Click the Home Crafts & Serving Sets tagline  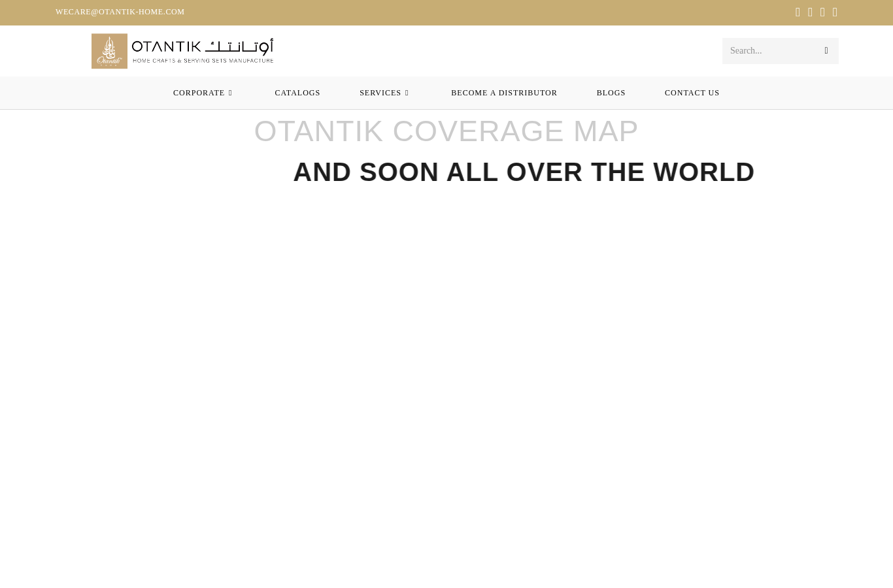click(203, 61)
